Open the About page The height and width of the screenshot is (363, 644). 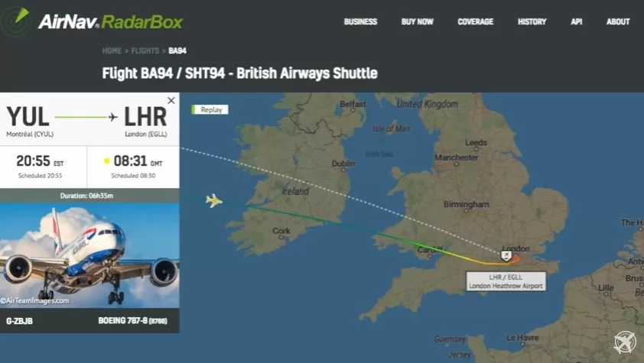click(x=618, y=21)
